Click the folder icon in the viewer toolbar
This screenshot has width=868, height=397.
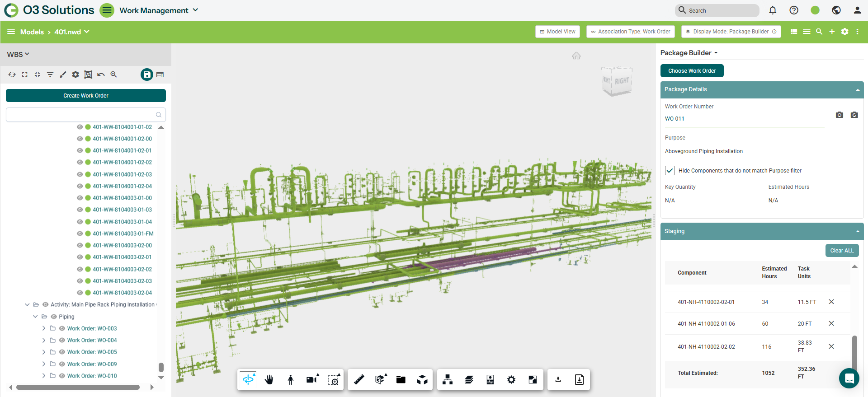[401, 380]
